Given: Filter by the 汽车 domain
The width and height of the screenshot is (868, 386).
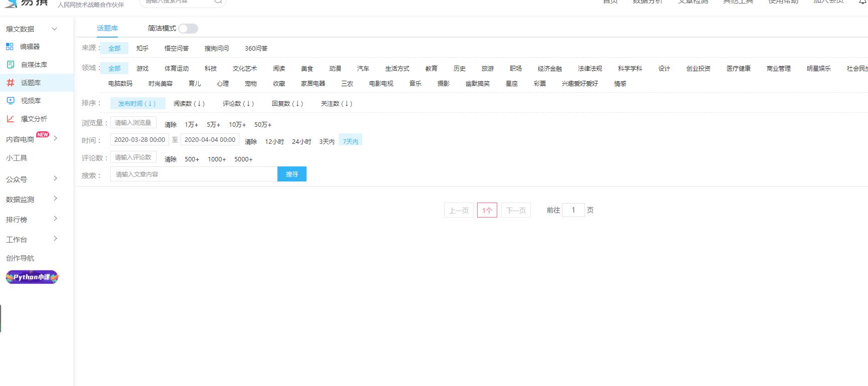Looking at the screenshot, I should 363,69.
